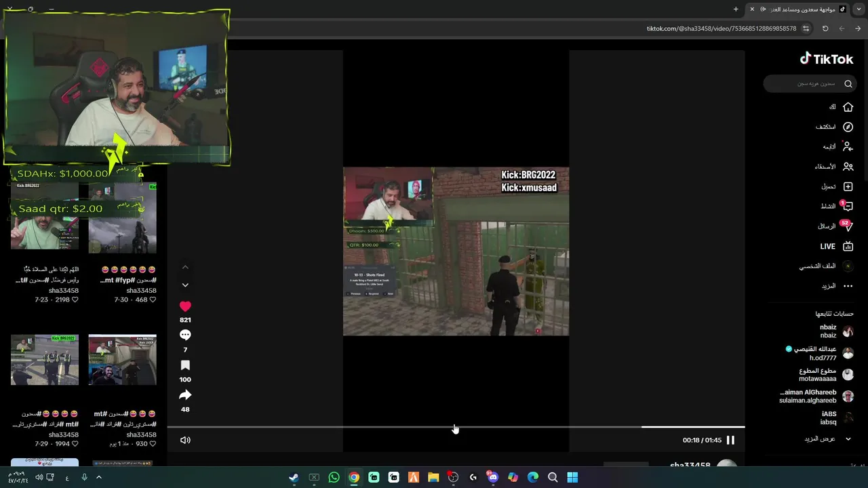868x488 pixels.
Task: Open the network icon in system tray
Action: [50, 477]
